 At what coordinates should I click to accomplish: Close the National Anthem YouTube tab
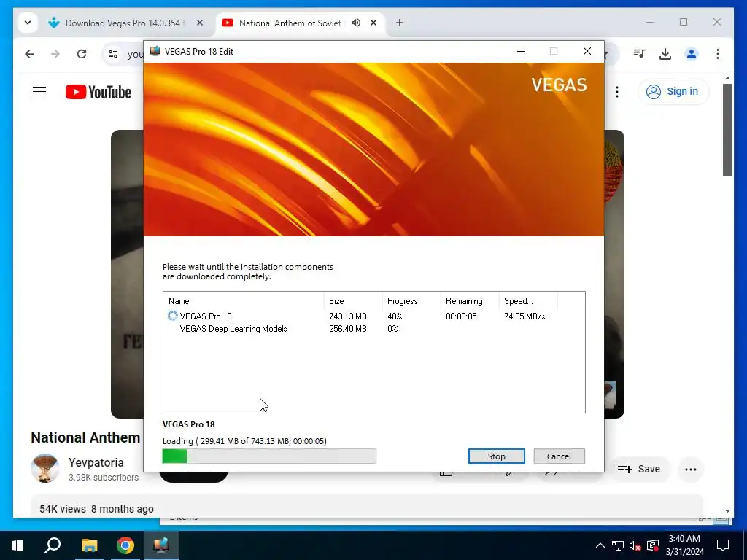(x=373, y=23)
